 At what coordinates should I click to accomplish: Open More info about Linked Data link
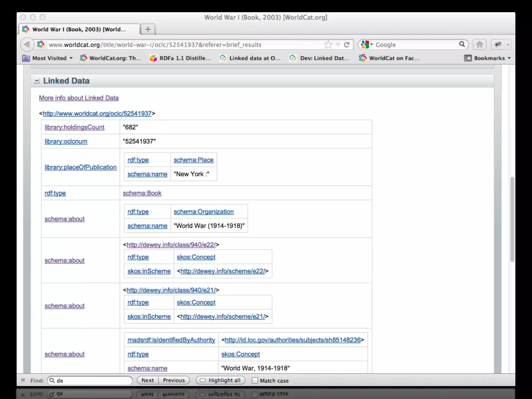click(x=79, y=98)
